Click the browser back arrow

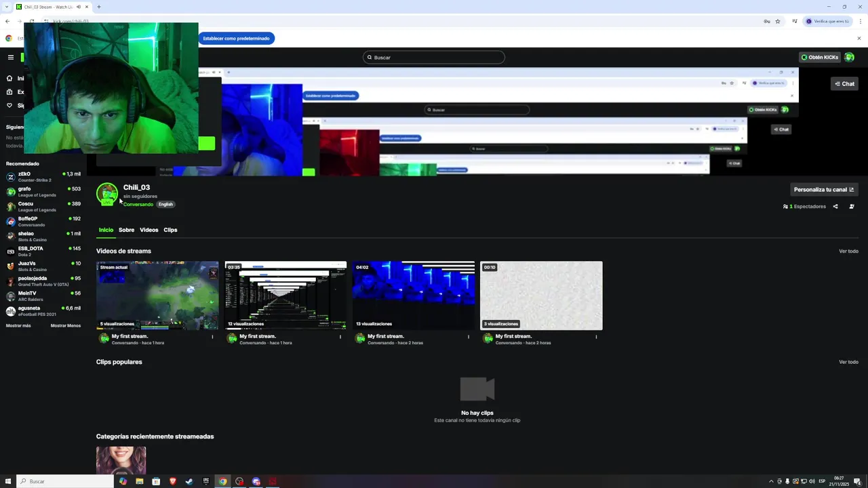pos(7,21)
